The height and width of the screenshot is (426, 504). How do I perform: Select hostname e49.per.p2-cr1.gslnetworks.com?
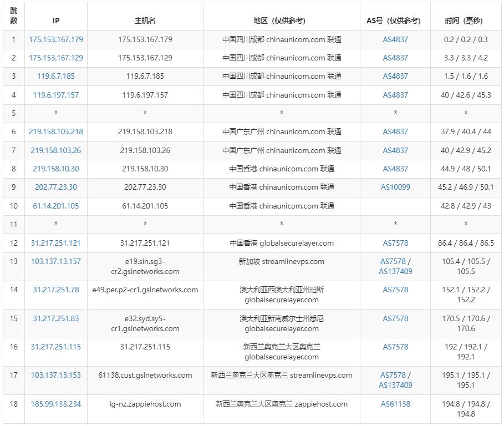145,290
